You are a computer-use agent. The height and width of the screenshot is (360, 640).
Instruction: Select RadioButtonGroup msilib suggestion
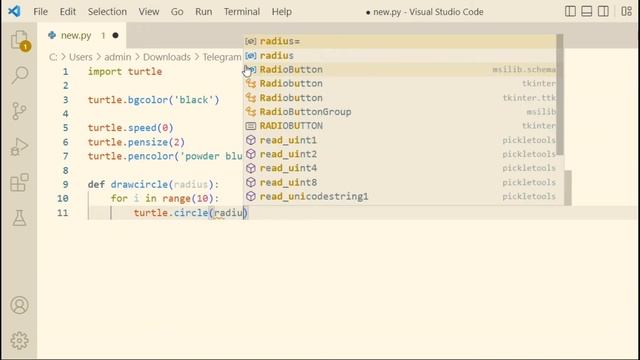(x=400, y=112)
